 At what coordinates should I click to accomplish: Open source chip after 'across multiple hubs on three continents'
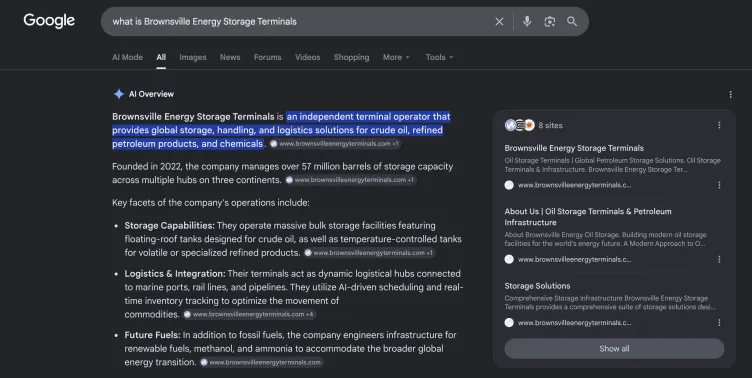pos(350,180)
